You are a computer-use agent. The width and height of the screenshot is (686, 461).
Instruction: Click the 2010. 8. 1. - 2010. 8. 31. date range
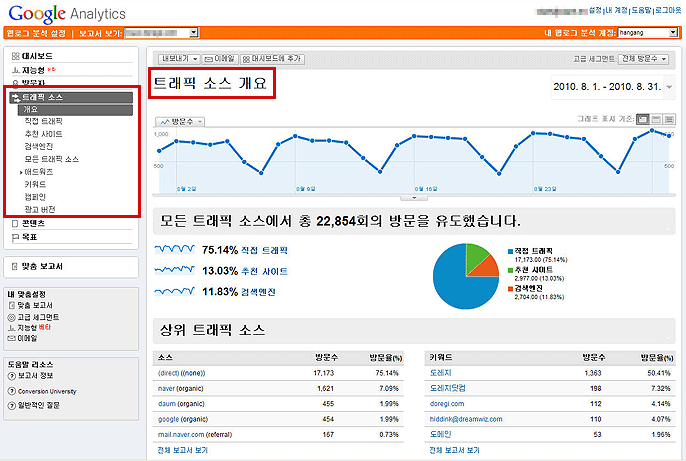[x=607, y=87]
